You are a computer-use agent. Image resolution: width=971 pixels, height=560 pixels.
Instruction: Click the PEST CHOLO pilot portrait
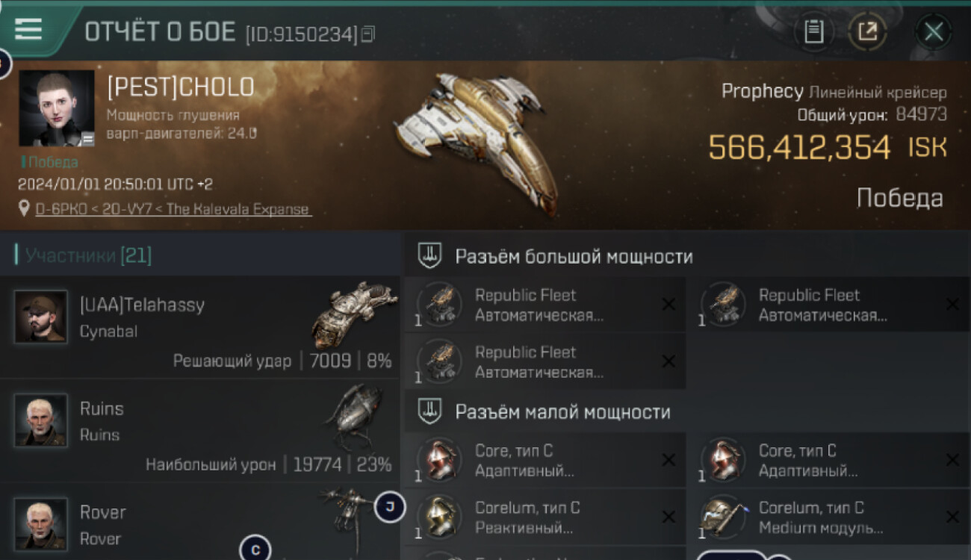pyautogui.click(x=57, y=108)
